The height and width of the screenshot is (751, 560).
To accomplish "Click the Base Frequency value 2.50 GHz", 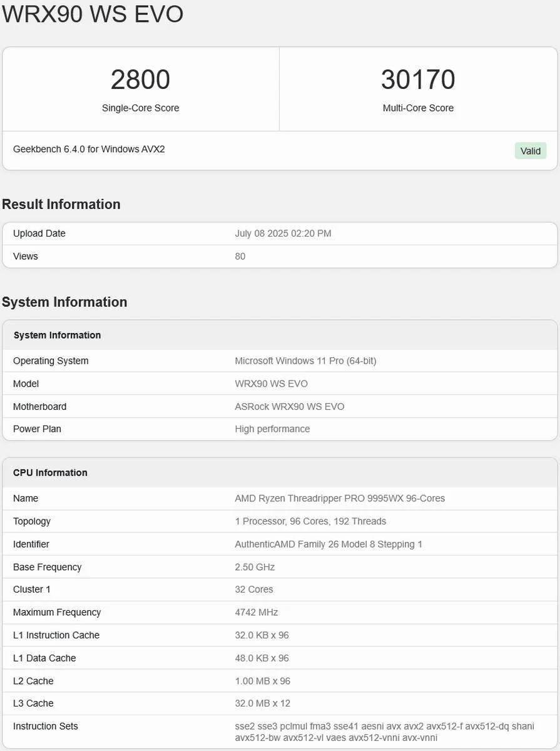I will 255,567.
